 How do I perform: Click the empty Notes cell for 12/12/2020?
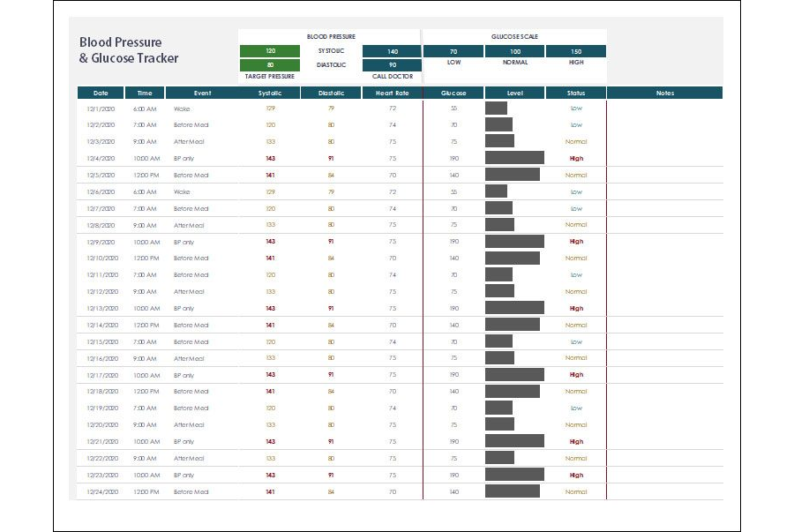(665, 291)
